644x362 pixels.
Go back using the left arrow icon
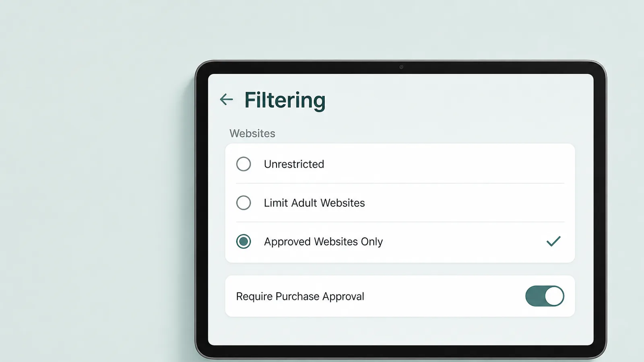(226, 99)
